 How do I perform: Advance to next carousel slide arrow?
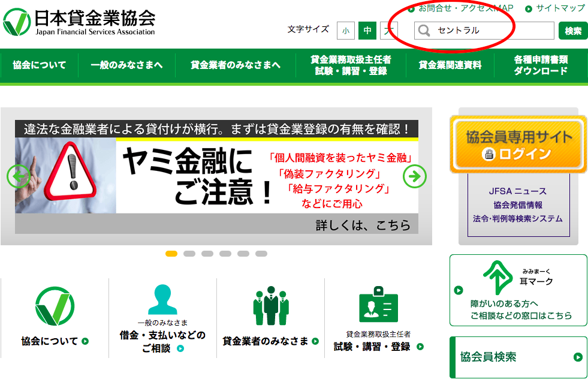coord(414,176)
